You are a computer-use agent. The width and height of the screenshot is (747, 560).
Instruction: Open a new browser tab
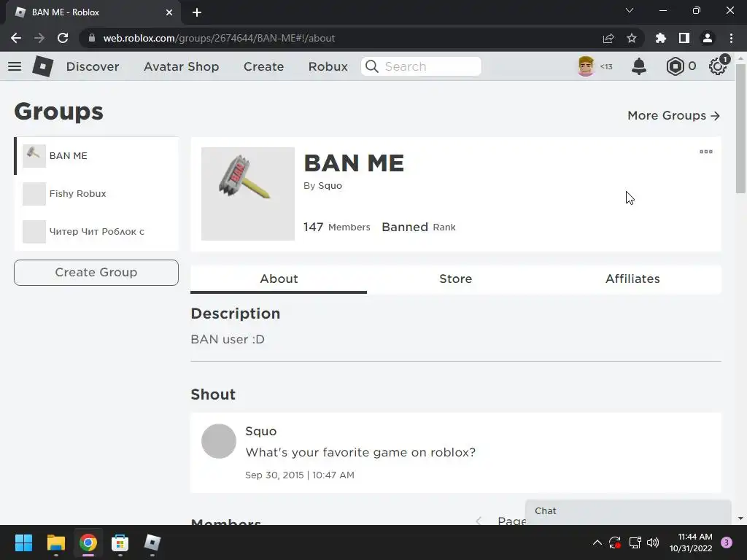pos(197,12)
